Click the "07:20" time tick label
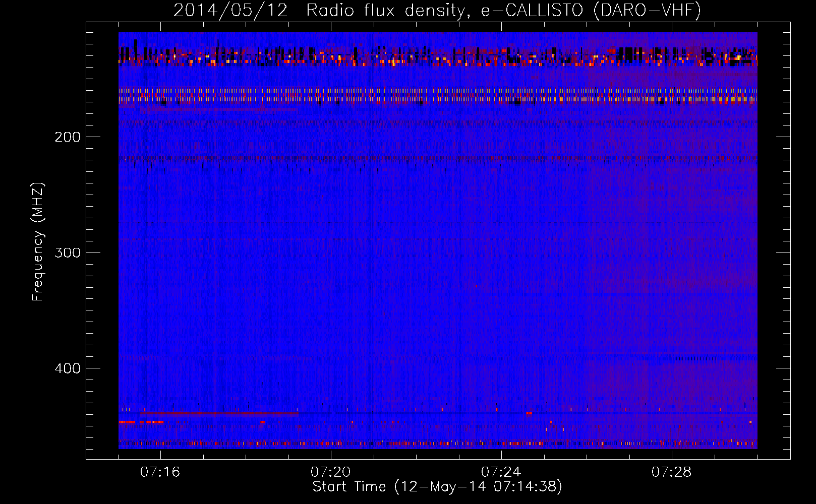This screenshot has height=504, width=816. [331, 472]
